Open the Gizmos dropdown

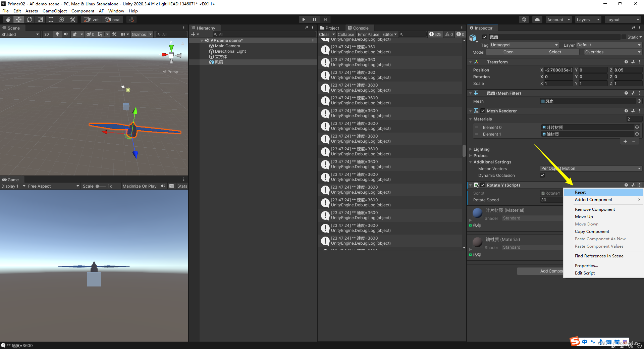tap(142, 34)
